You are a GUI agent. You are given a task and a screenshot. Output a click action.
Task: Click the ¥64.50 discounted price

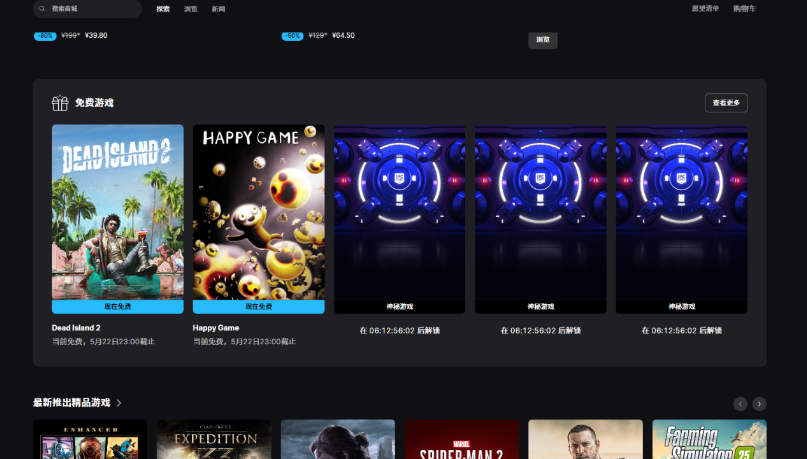tap(343, 36)
